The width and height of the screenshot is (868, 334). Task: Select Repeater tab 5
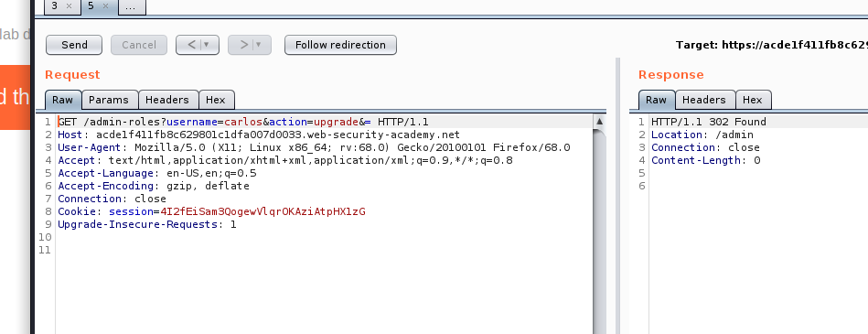click(91, 6)
